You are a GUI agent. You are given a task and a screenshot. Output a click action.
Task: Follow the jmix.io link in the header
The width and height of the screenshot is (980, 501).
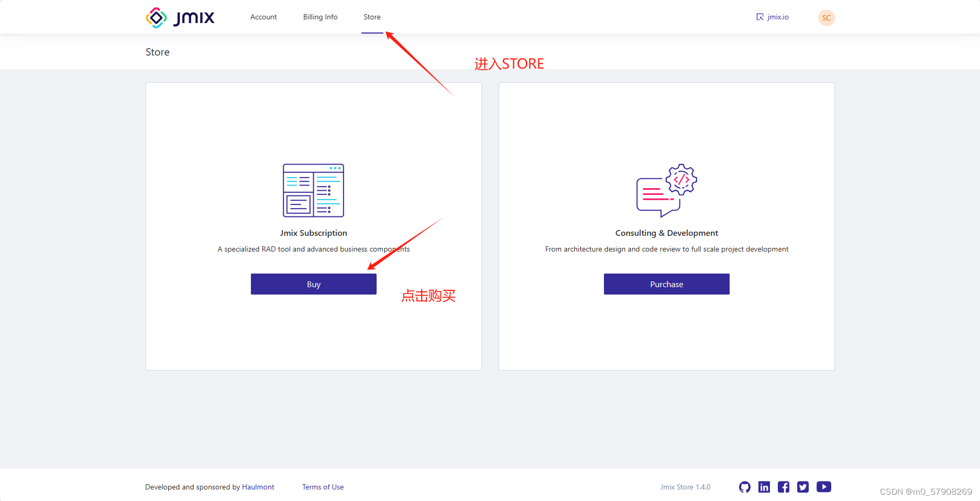tap(777, 17)
